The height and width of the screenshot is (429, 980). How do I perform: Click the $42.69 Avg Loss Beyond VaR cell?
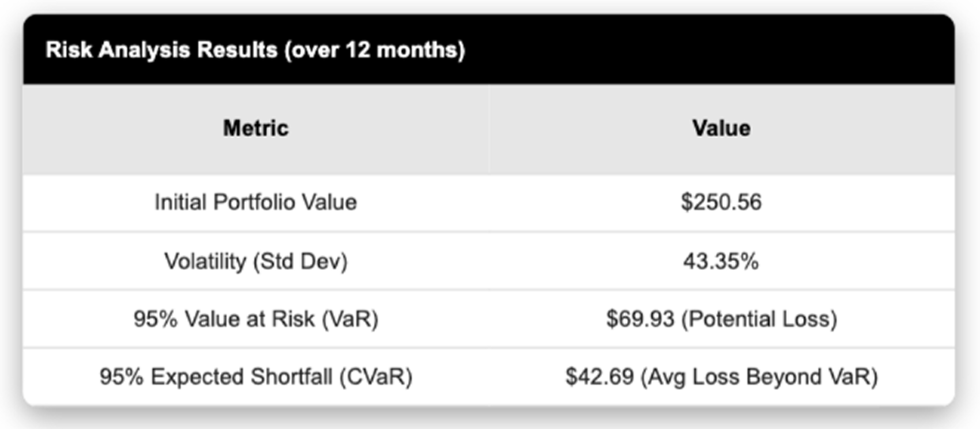coord(721,377)
